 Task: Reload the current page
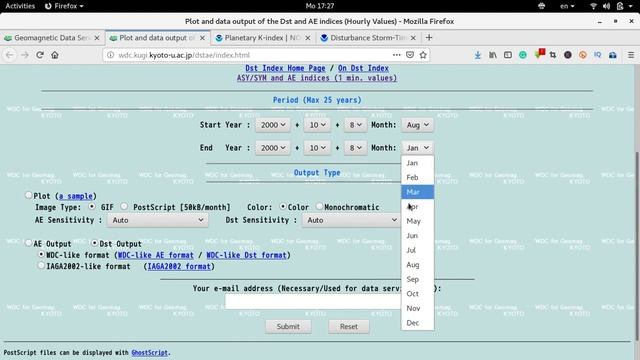(40, 55)
